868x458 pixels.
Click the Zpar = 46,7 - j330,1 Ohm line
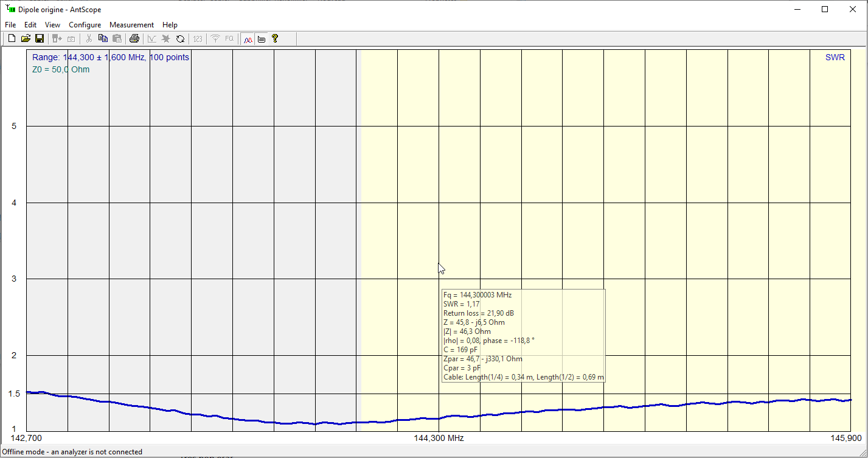pos(482,359)
